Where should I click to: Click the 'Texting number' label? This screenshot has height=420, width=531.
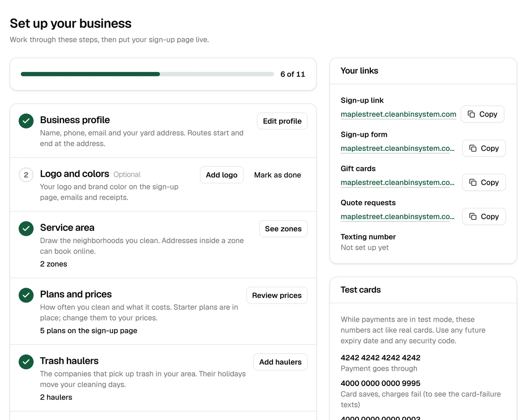[368, 237]
